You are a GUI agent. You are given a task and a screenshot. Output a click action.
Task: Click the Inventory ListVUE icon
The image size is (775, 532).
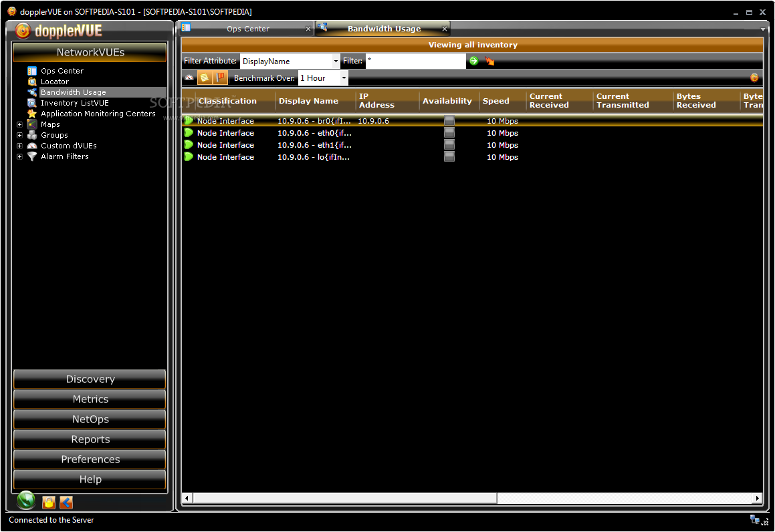[x=32, y=103]
